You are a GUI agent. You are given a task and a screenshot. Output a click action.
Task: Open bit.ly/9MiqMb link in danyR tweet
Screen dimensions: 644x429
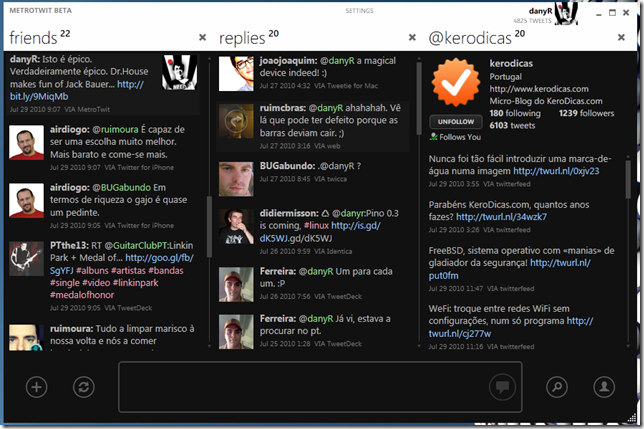coord(39,97)
